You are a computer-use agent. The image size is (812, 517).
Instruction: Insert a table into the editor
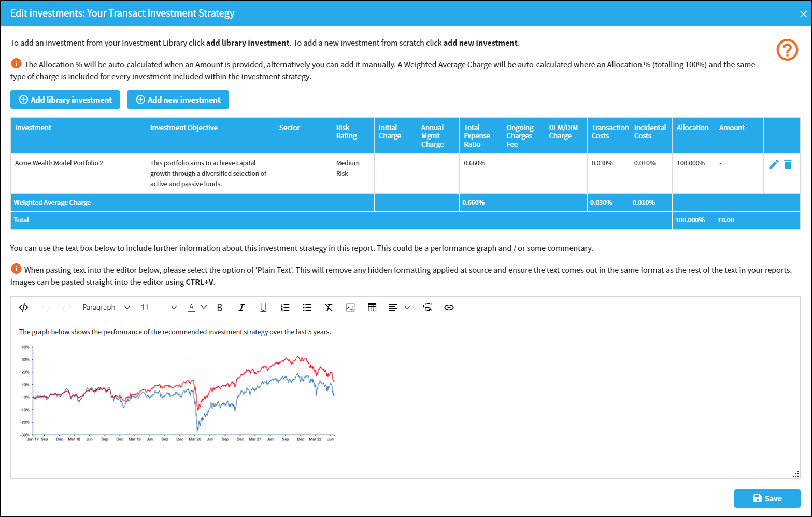(372, 308)
